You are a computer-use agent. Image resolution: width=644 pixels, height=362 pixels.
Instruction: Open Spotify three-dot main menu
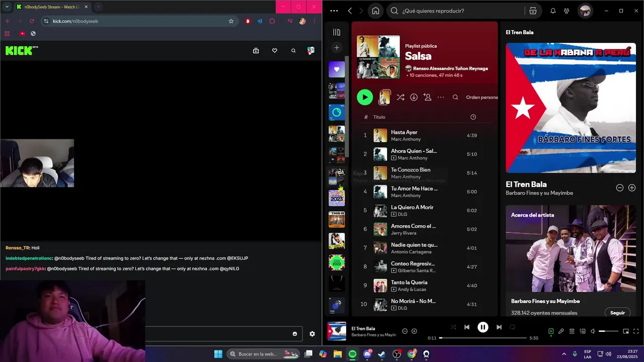pos(334,11)
